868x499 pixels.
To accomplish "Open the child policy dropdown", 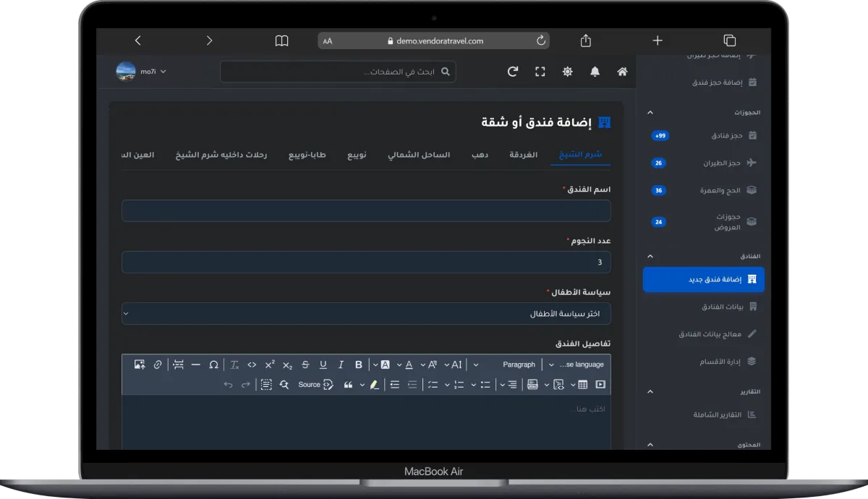I will click(x=366, y=314).
